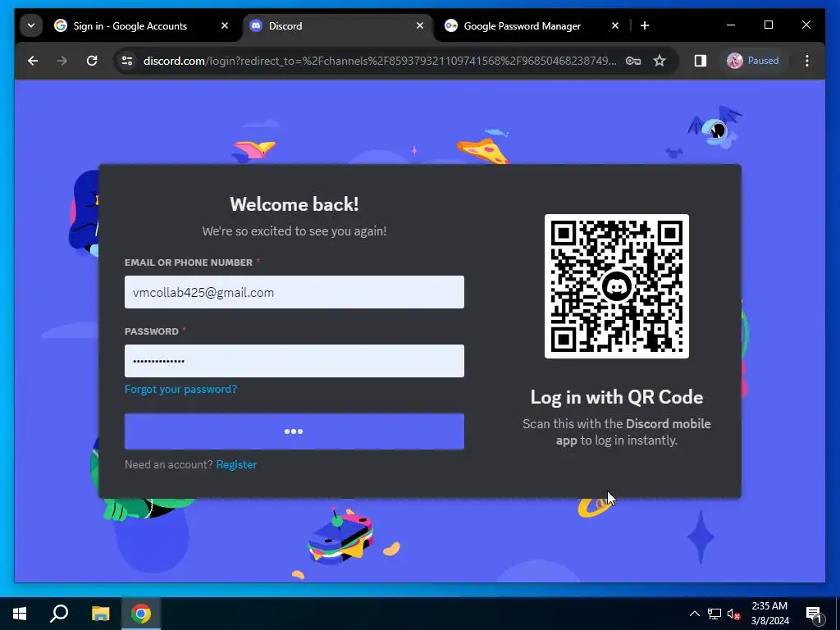Bookmark this page with the star
This screenshot has width=840, height=630.
click(660, 61)
